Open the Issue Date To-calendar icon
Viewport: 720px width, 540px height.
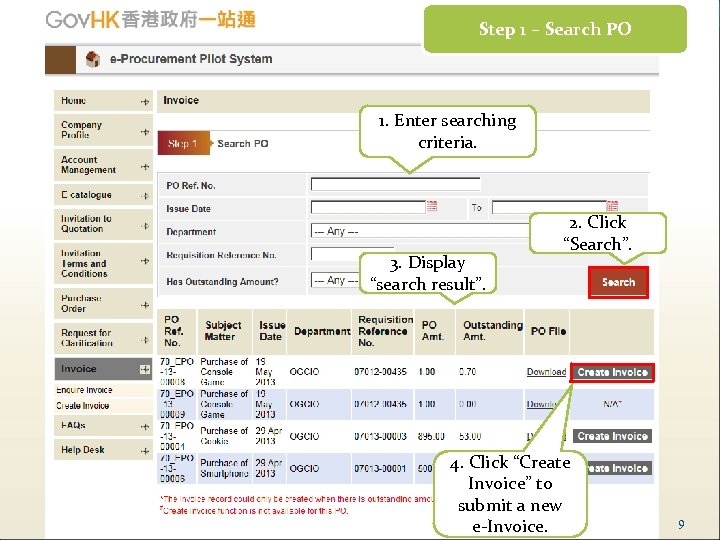612,205
